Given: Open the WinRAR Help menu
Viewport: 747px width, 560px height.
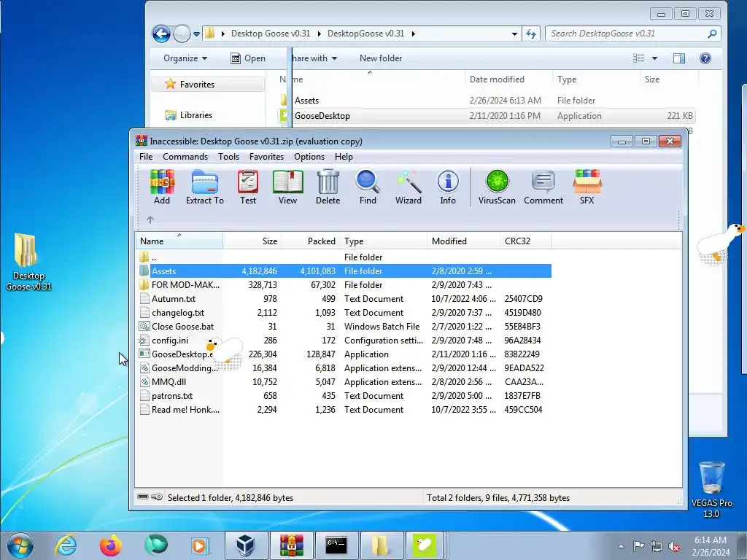Looking at the screenshot, I should 344,157.
